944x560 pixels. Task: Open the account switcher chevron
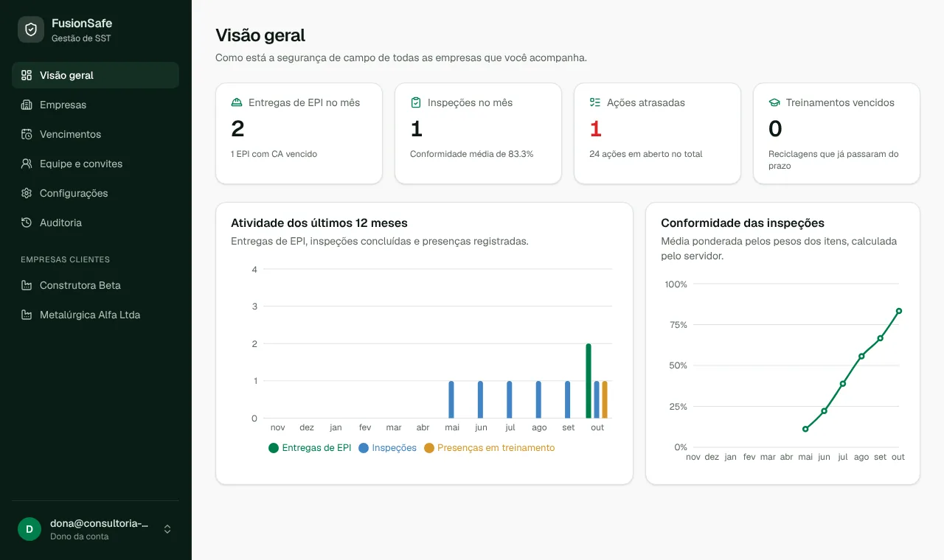167,529
